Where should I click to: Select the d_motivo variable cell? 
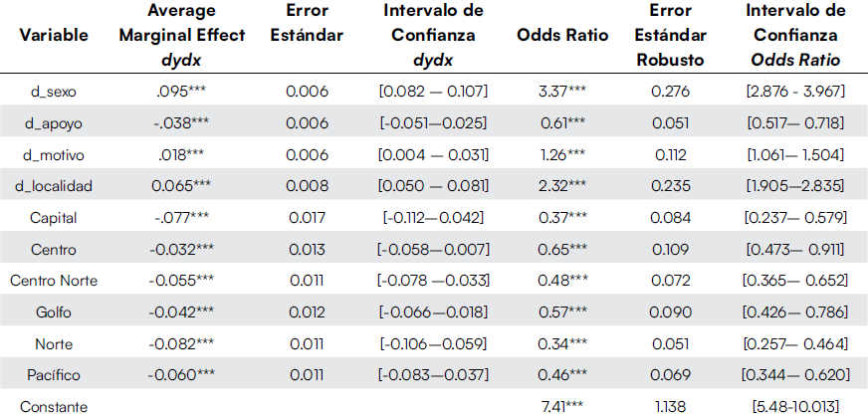[54, 154]
